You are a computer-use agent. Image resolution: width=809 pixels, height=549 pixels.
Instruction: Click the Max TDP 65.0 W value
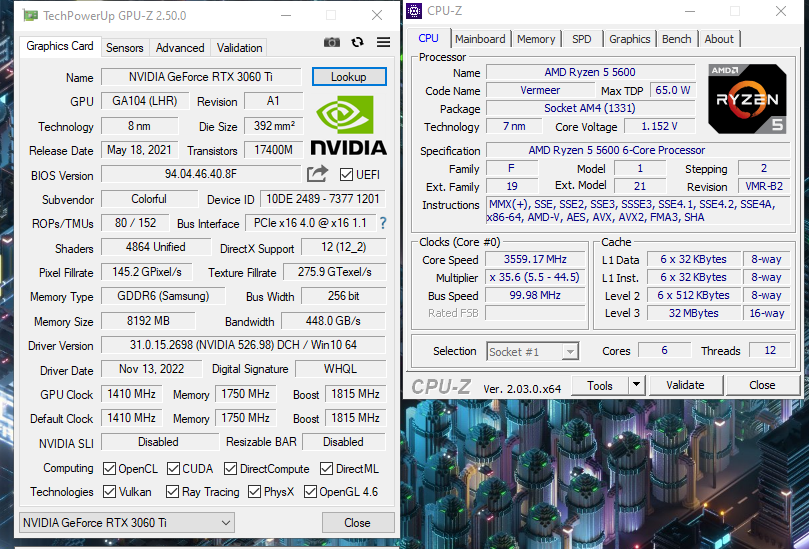pos(673,90)
